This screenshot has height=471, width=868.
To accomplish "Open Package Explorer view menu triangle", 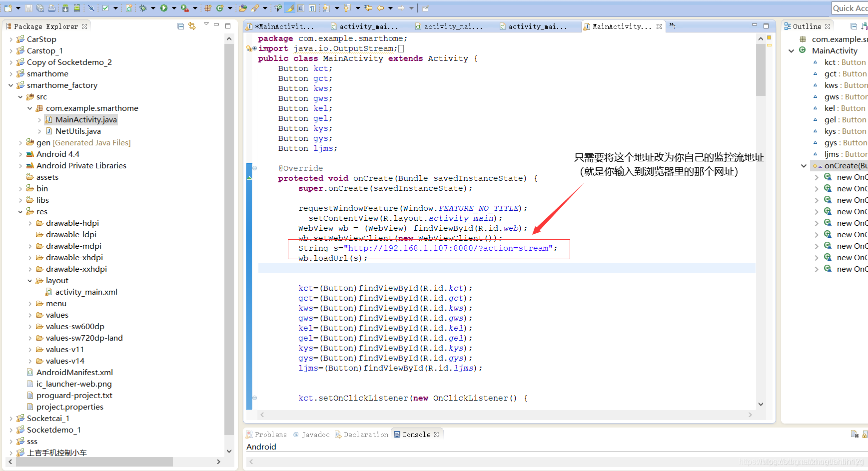I will pyautogui.click(x=206, y=24).
